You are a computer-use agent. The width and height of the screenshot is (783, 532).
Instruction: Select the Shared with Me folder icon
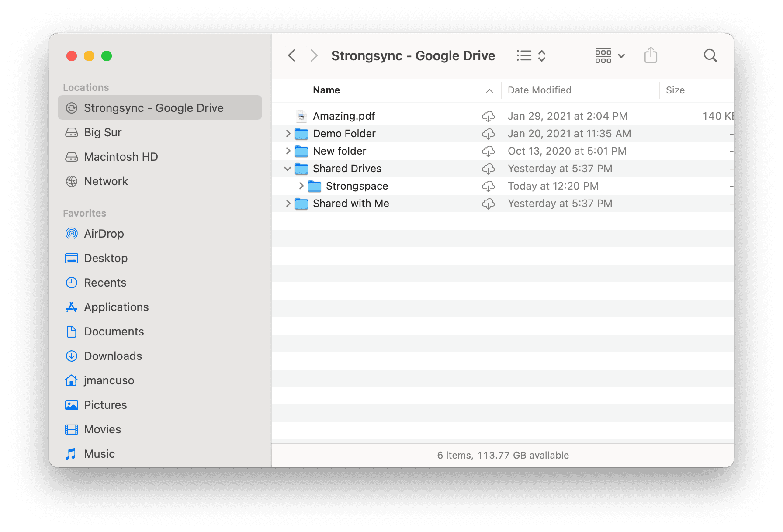click(301, 204)
